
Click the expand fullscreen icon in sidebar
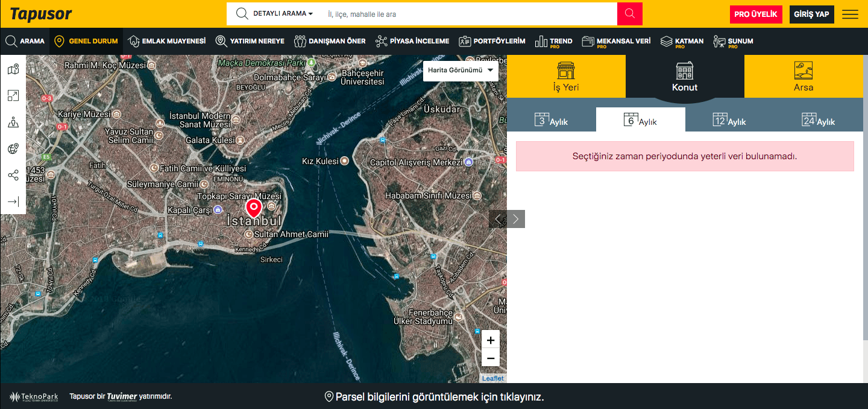point(13,96)
